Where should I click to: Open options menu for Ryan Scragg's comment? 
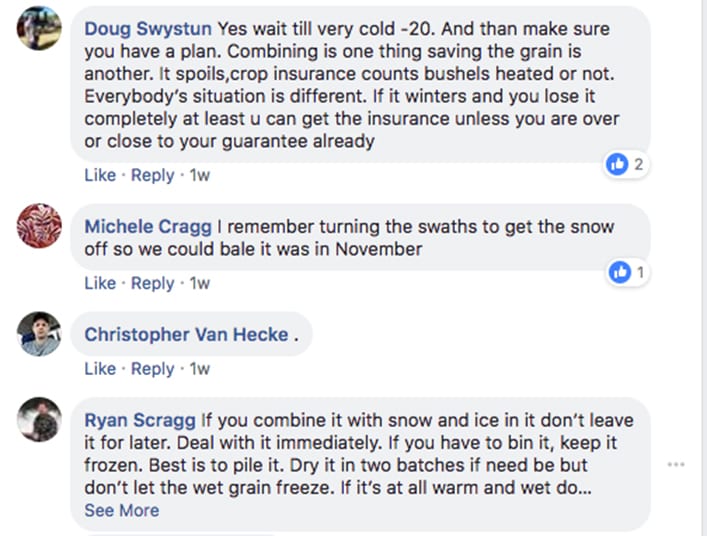point(677,464)
